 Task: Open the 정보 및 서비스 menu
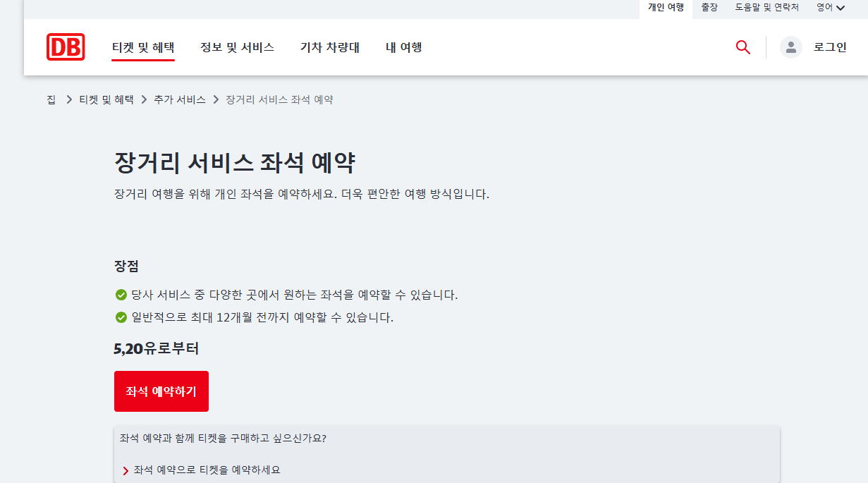(237, 47)
